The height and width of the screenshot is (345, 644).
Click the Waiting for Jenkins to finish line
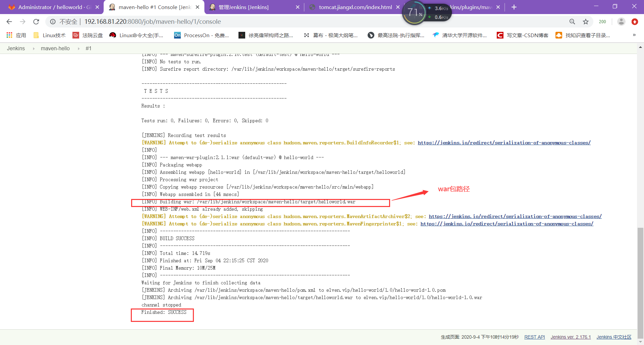tap(201, 283)
